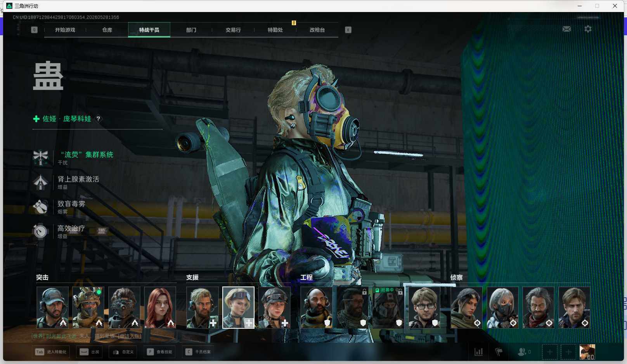Open the 干员档案 button

click(x=198, y=352)
